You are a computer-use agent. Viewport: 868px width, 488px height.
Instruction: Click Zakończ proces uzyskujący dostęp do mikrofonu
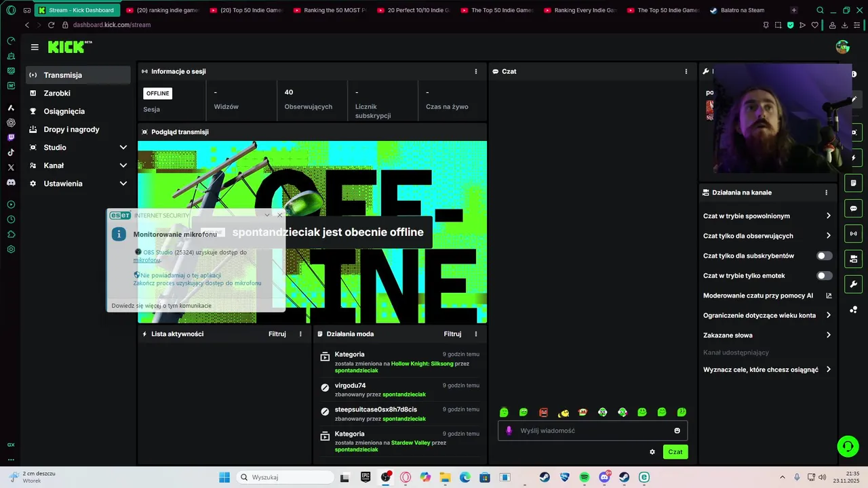click(197, 283)
